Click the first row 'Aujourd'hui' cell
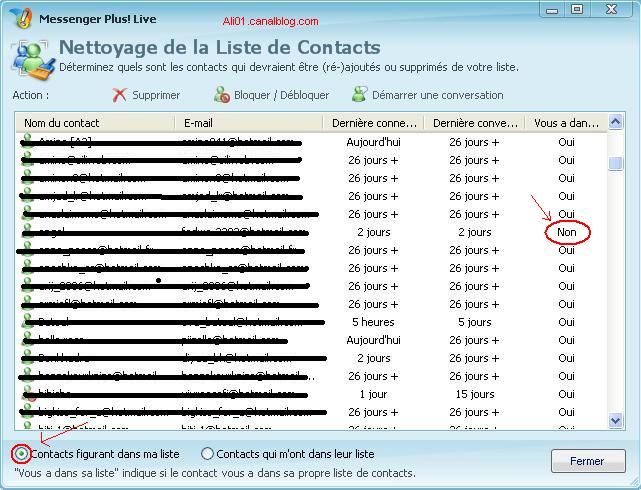This screenshot has height=490, width=641. point(373,142)
